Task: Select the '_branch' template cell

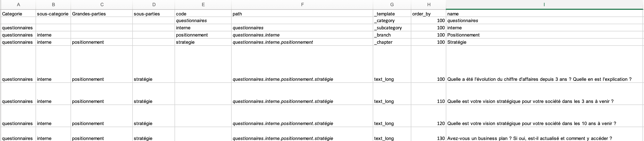Action: click(x=392, y=35)
